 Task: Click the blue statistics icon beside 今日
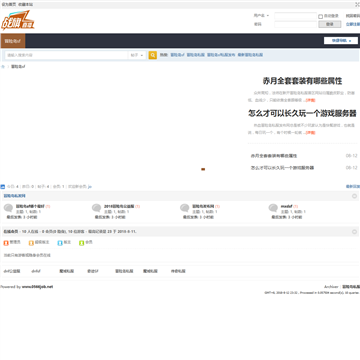coord(2,187)
